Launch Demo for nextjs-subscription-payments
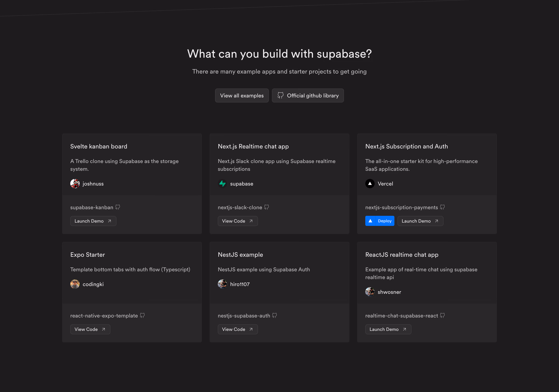559x392 pixels. click(x=420, y=221)
